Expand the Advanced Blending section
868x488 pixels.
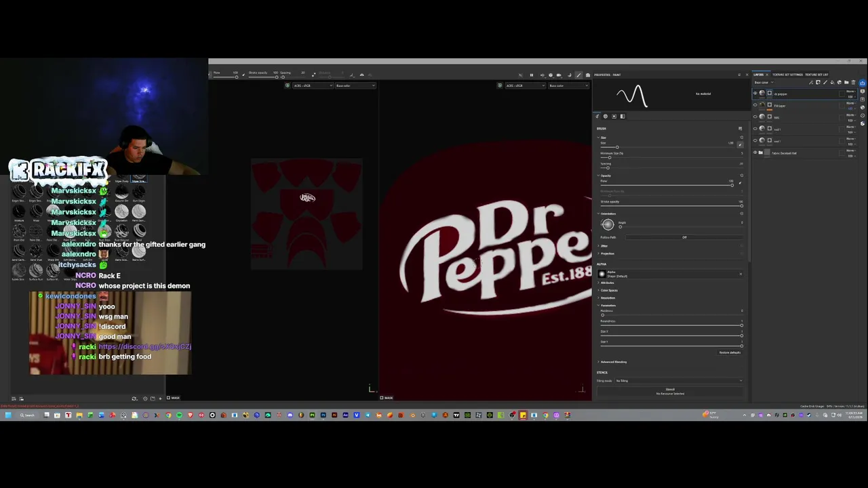click(x=598, y=362)
